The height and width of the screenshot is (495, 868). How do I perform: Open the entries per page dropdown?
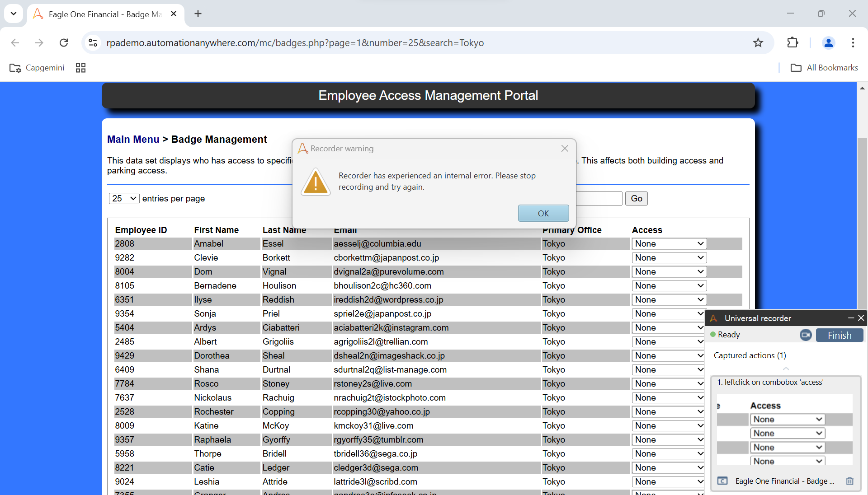(124, 199)
